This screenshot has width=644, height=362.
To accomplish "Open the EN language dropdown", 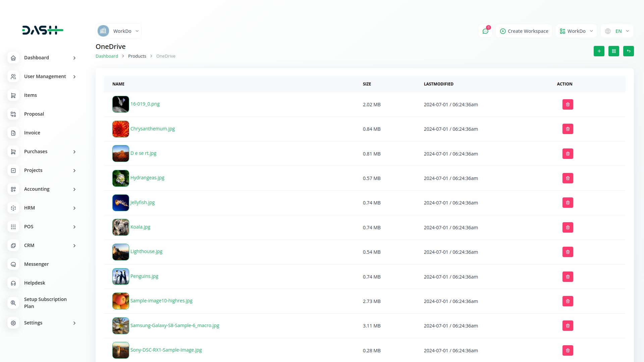I will pos(617,31).
